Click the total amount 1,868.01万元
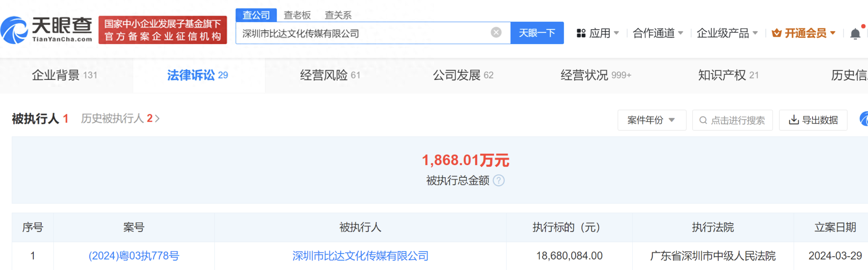868x270 pixels. (465, 160)
